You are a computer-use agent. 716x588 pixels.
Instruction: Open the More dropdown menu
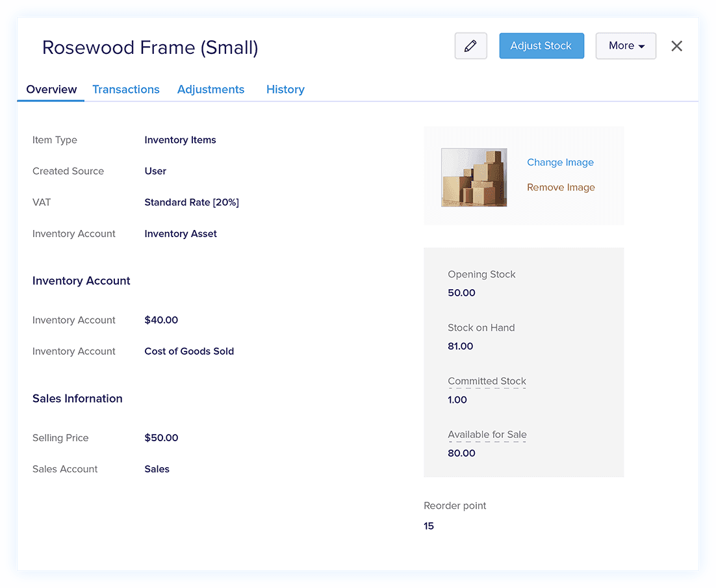click(626, 46)
